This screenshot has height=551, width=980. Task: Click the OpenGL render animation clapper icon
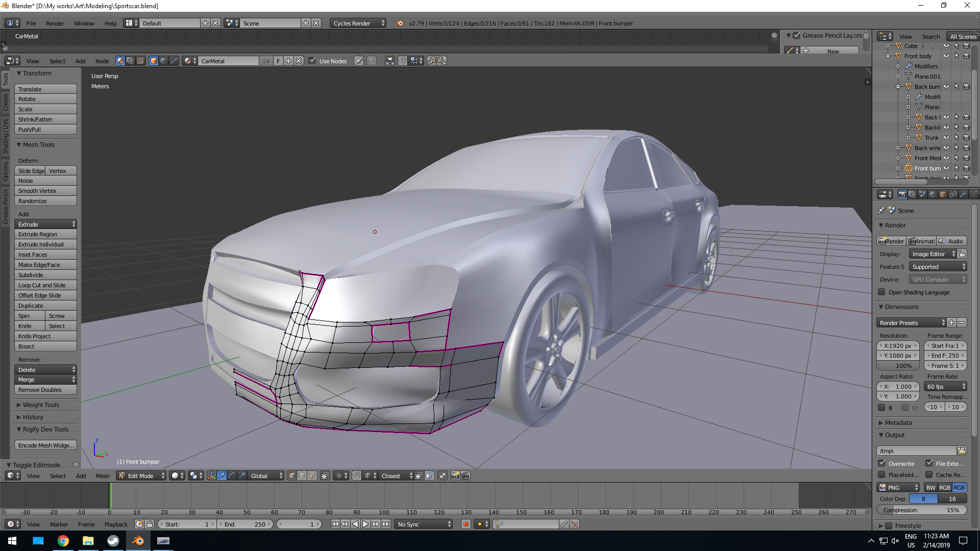pyautogui.click(x=465, y=475)
